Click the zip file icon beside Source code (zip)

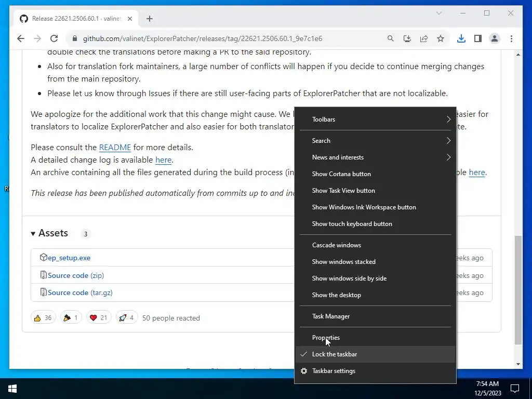click(x=43, y=275)
